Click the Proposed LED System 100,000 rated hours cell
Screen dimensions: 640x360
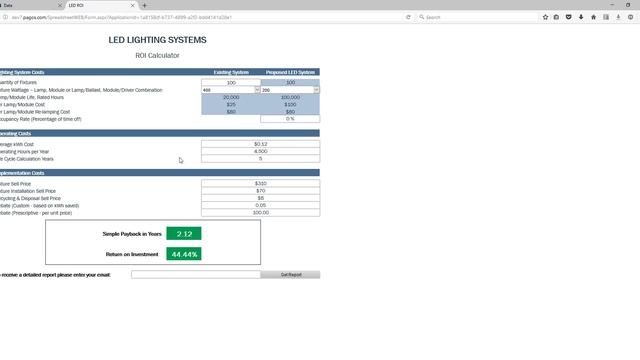(290, 97)
